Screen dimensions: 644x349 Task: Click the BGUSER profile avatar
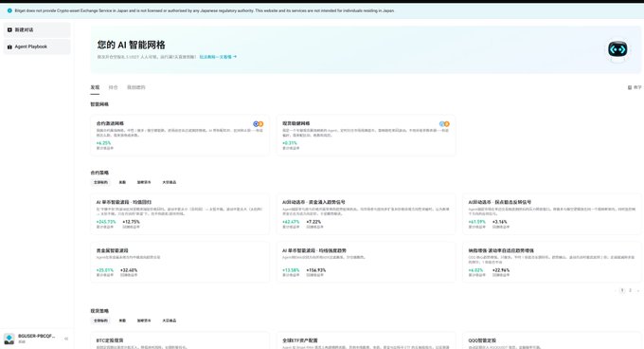tap(9, 339)
